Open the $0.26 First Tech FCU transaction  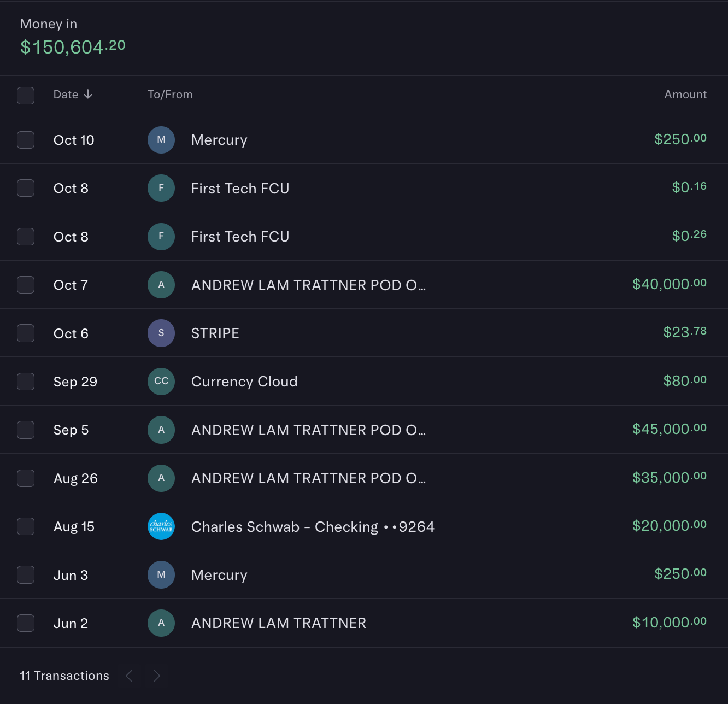240,237
